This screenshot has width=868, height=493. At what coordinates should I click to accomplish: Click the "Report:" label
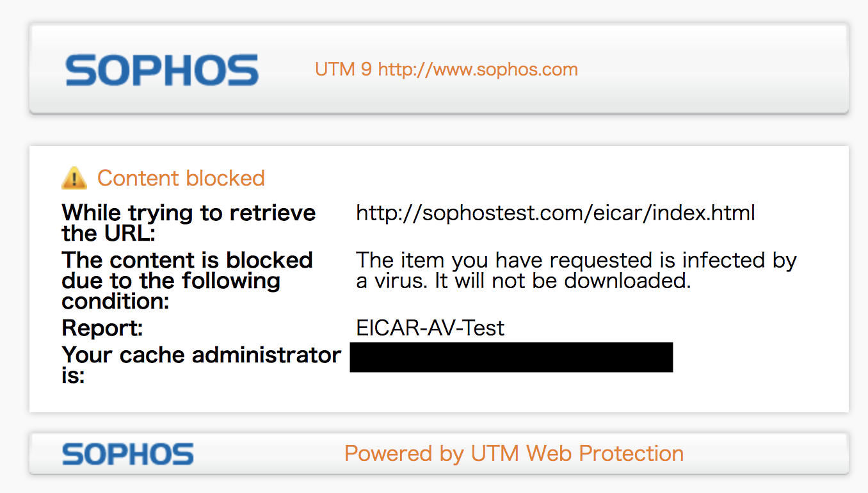pyautogui.click(x=102, y=328)
